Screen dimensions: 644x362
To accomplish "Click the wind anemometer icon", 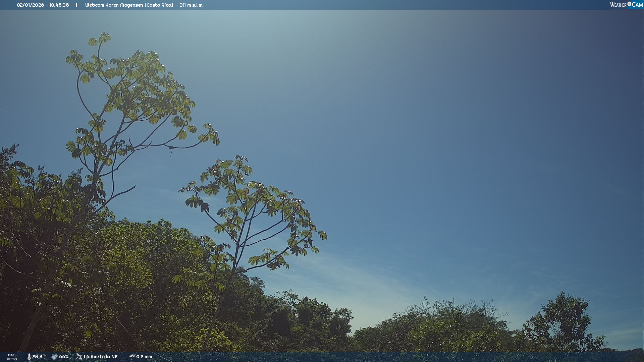I will click(79, 357).
